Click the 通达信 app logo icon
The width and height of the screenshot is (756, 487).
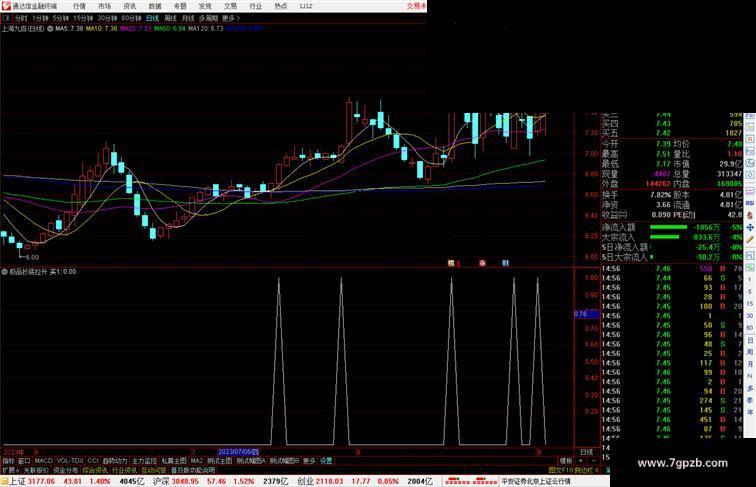[6, 6]
